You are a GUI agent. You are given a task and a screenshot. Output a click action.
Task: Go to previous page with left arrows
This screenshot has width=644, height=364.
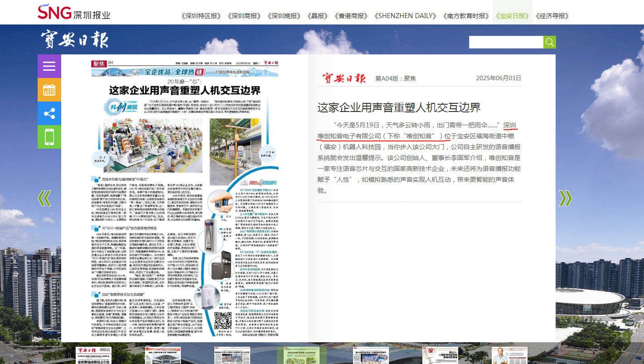click(x=44, y=198)
